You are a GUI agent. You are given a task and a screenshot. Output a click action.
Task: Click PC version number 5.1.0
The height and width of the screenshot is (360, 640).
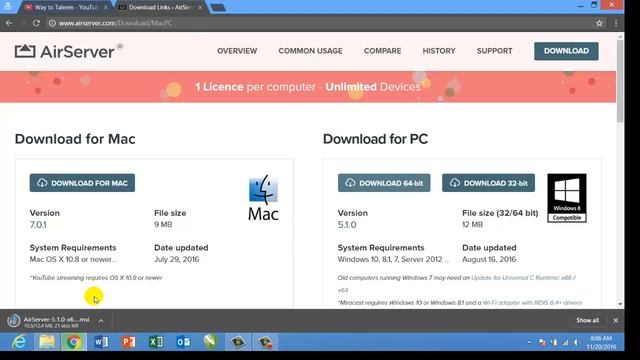pos(347,224)
